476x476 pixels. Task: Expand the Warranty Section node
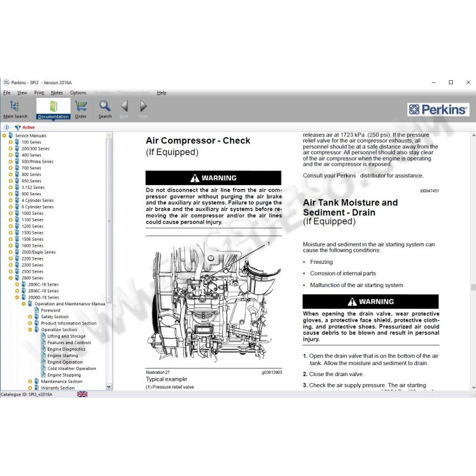[30, 388]
